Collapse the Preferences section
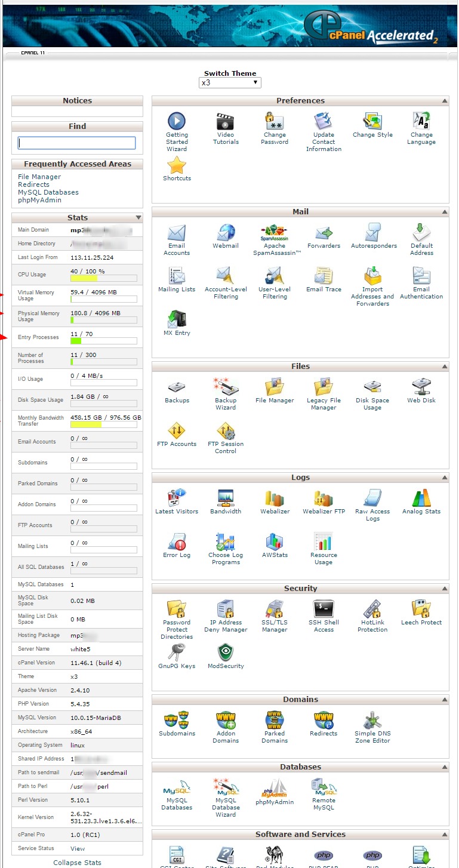The height and width of the screenshot is (868, 459). click(x=445, y=101)
